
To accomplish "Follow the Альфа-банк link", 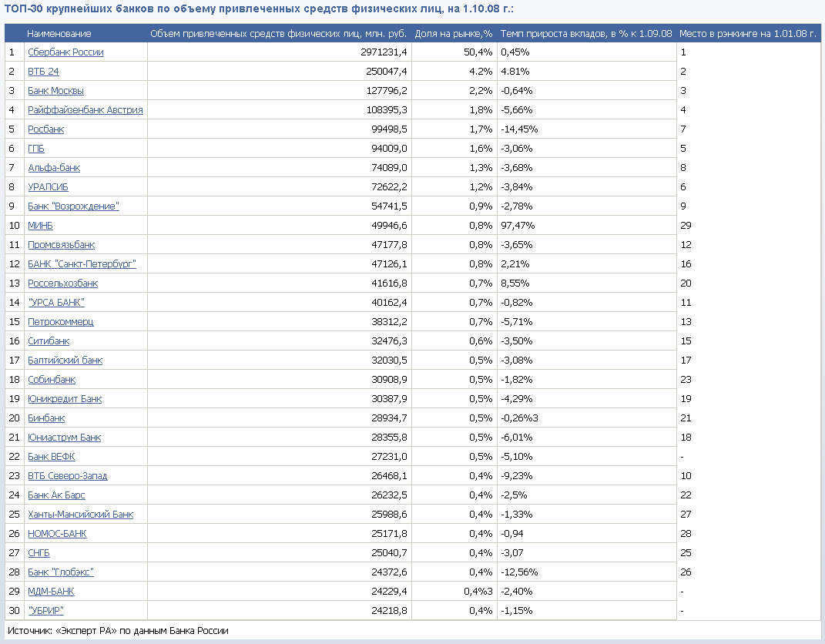I will pyautogui.click(x=54, y=168).
